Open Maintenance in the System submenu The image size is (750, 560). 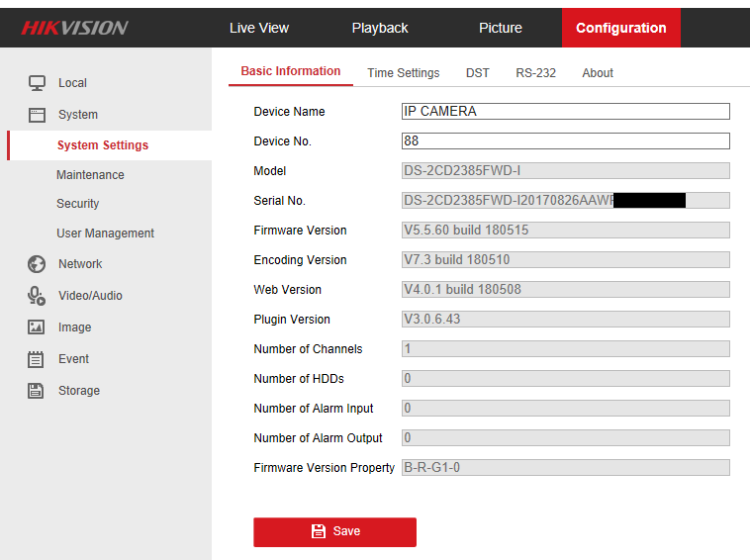tap(90, 175)
